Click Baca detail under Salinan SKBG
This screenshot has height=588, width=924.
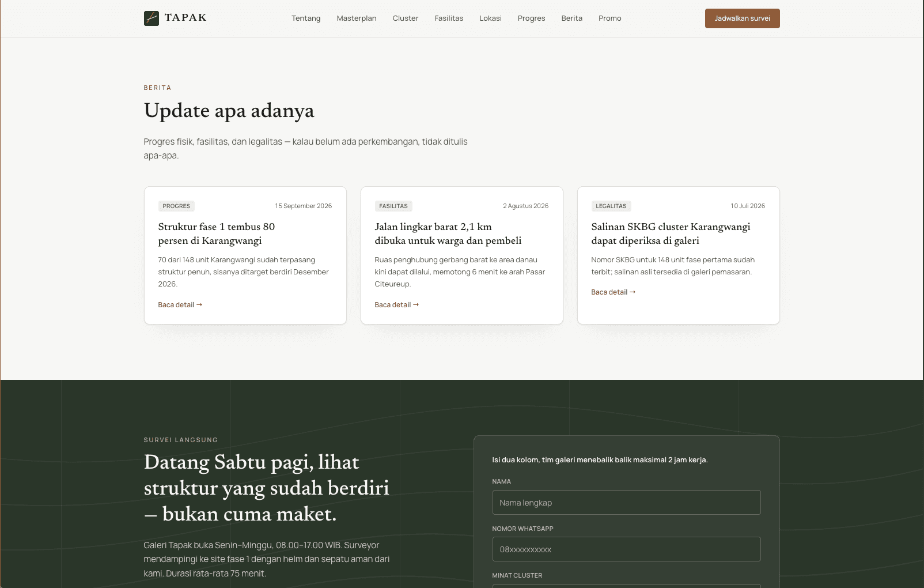click(x=614, y=292)
